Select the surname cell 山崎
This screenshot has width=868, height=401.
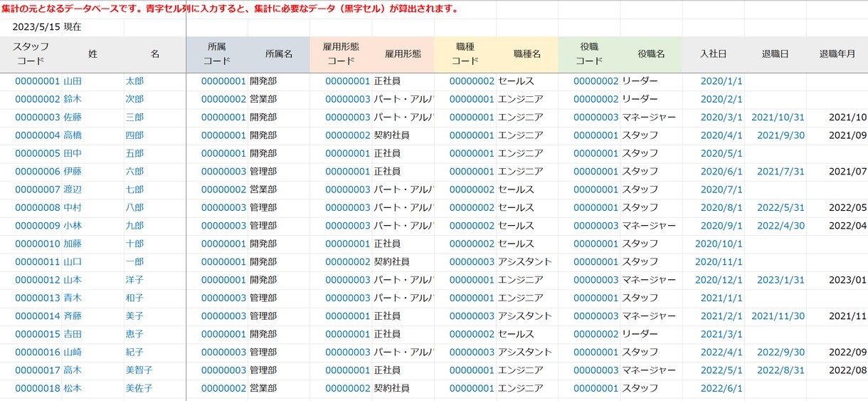click(73, 353)
